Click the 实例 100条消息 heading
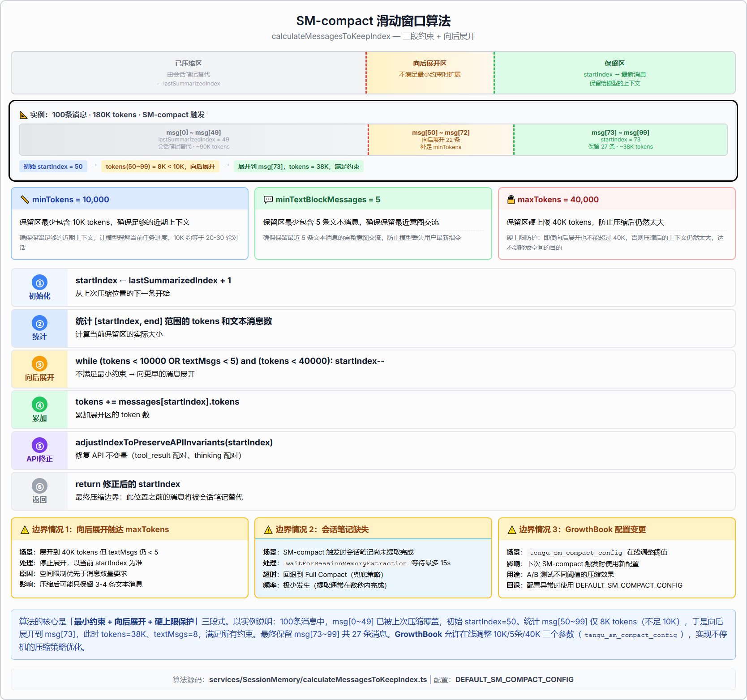 coord(117,115)
